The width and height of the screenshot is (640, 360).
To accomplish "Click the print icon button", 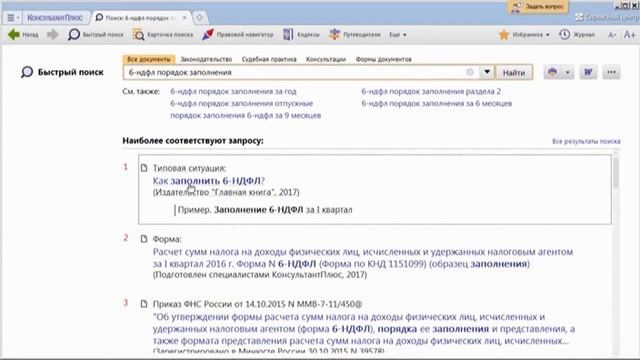I will pos(553,72).
